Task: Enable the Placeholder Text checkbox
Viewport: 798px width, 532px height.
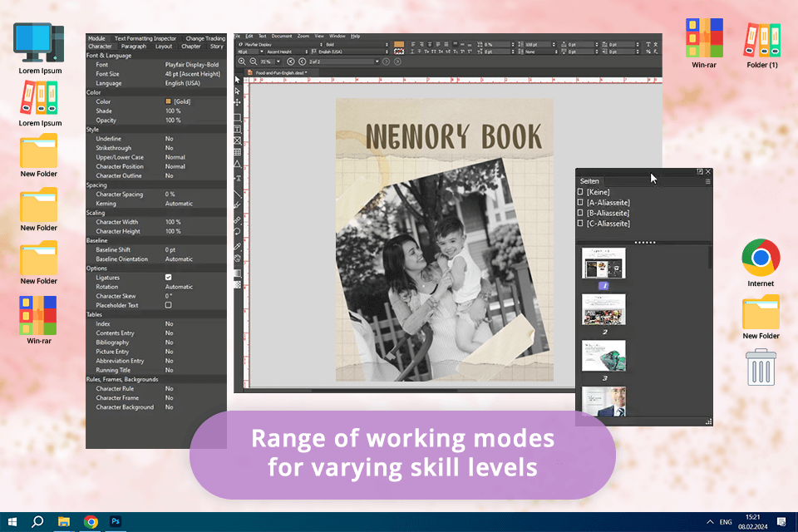Action: click(x=169, y=305)
